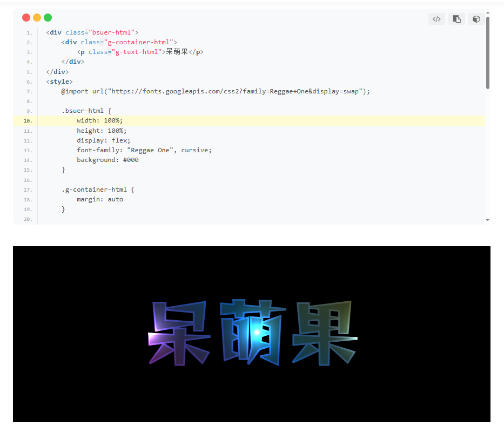The height and width of the screenshot is (433, 504).
Task: Click the yellow dot on code window
Action: 37,18
